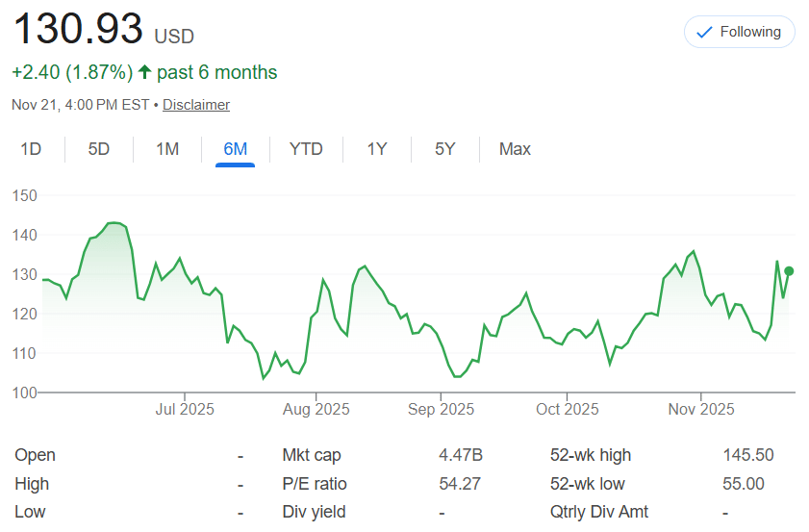
Task: Show the 1M price chart
Action: [x=167, y=149]
